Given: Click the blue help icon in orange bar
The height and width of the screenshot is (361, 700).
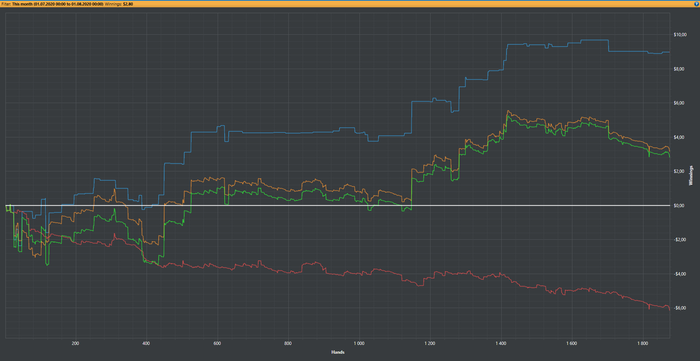Looking at the screenshot, I should (x=697, y=3).
